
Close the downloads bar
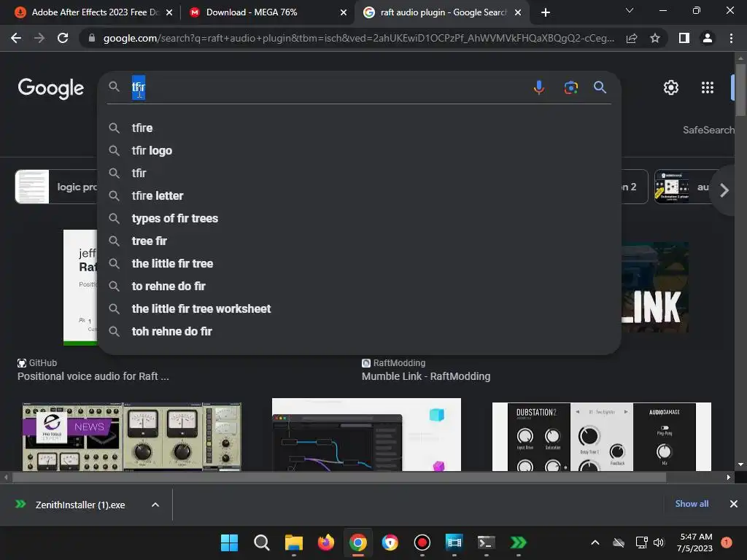(x=734, y=504)
